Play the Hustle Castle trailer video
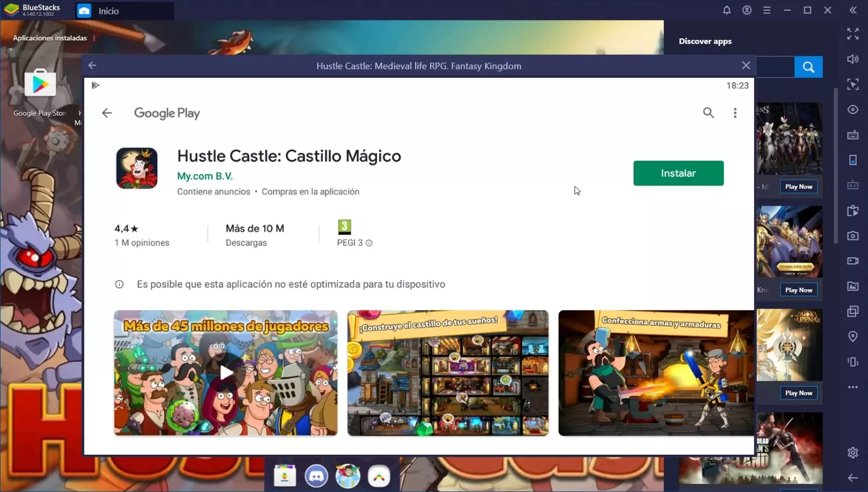This screenshot has height=492, width=868. click(x=226, y=373)
